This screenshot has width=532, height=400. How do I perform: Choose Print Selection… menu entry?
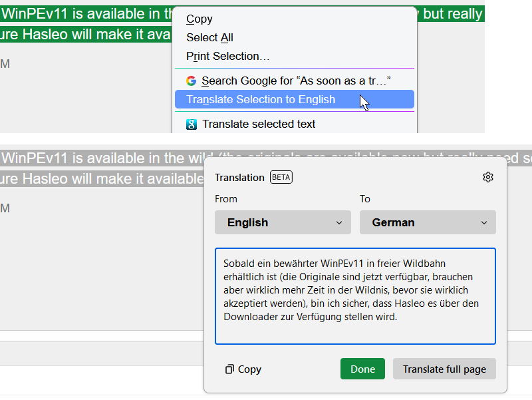point(294,56)
